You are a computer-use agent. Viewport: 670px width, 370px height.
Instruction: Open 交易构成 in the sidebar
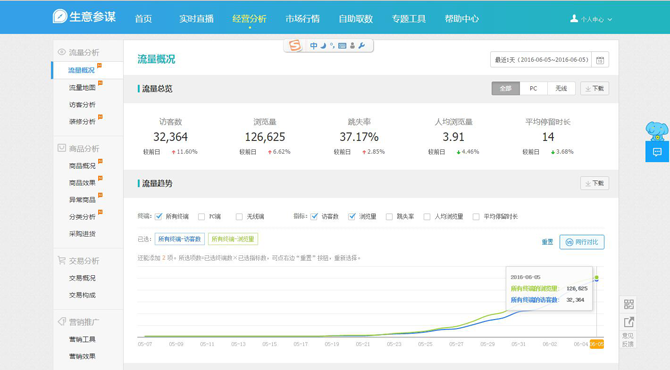[82, 295]
